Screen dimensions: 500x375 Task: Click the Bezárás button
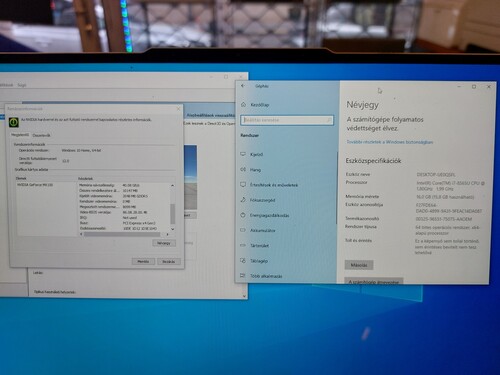click(x=169, y=262)
